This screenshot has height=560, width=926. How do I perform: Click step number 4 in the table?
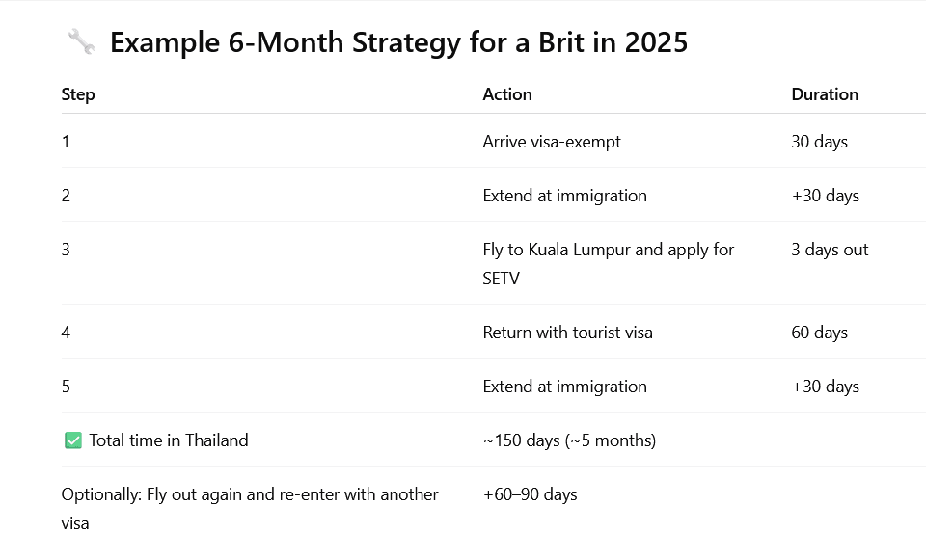pos(66,333)
